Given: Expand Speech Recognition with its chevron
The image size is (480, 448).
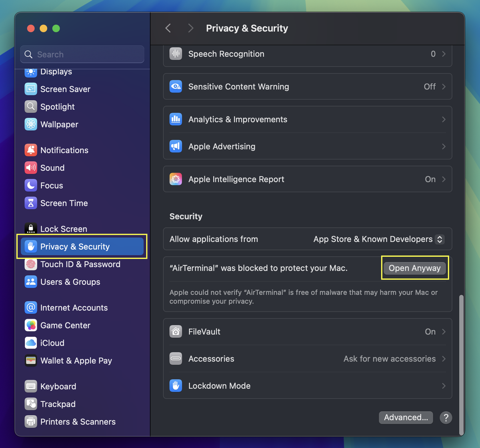Looking at the screenshot, I should click(x=444, y=54).
